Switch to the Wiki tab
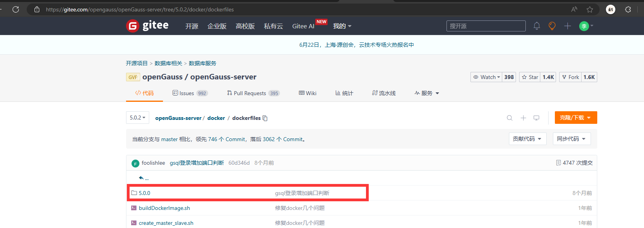This screenshot has width=644, height=228. pos(307,93)
